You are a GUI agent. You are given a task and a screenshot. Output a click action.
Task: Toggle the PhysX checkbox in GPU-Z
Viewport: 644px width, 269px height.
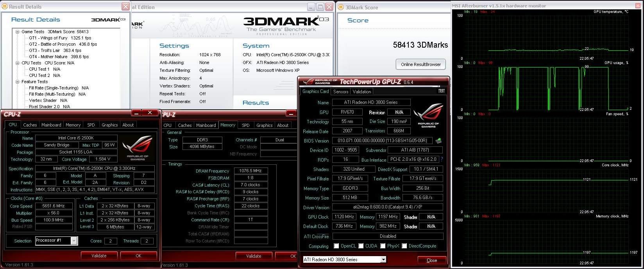pyautogui.click(x=383, y=246)
